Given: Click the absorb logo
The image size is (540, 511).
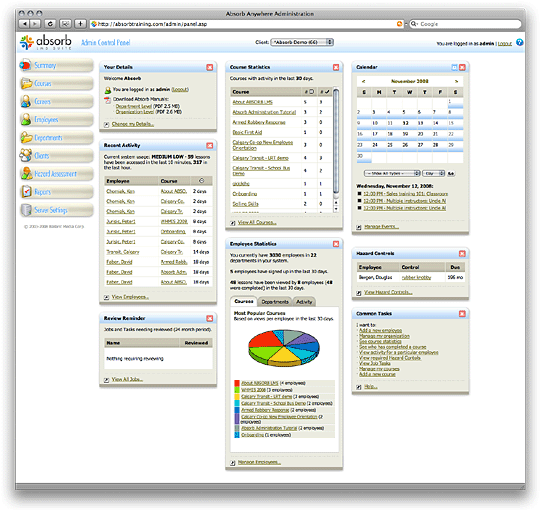Looking at the screenshot, I should (x=46, y=42).
